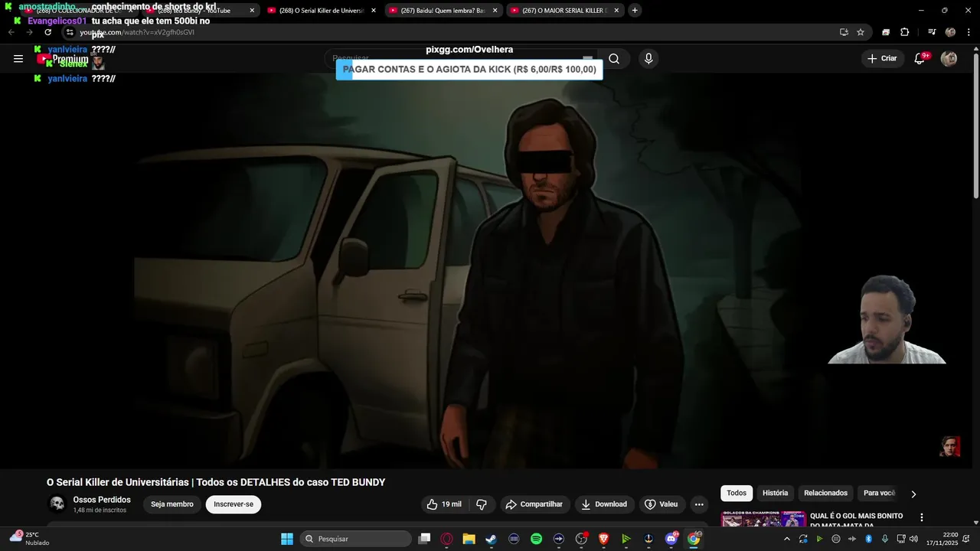Open Opera GX from the taskbar
Screen dimensions: 980x551
[447, 539]
